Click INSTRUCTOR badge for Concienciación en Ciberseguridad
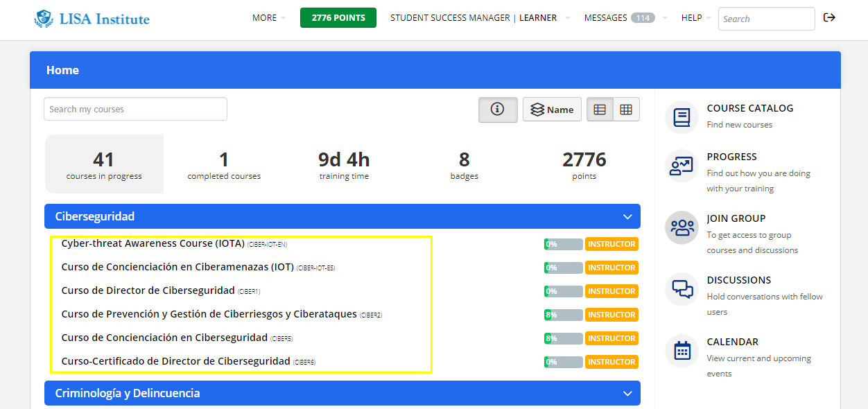This screenshot has width=868, height=409. [x=611, y=338]
